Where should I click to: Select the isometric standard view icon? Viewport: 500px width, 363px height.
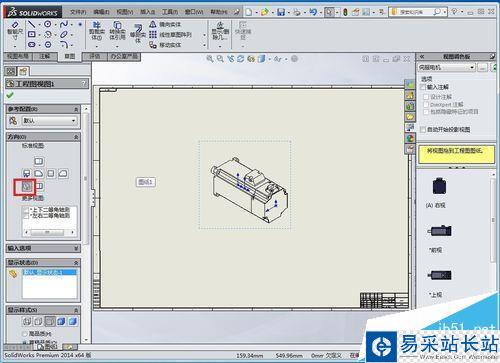pyautogui.click(x=27, y=186)
